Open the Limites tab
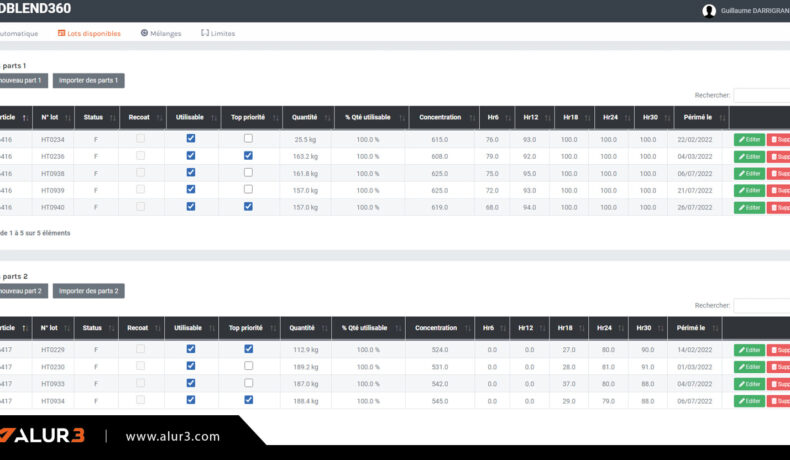This screenshot has width=790, height=460. [x=218, y=33]
